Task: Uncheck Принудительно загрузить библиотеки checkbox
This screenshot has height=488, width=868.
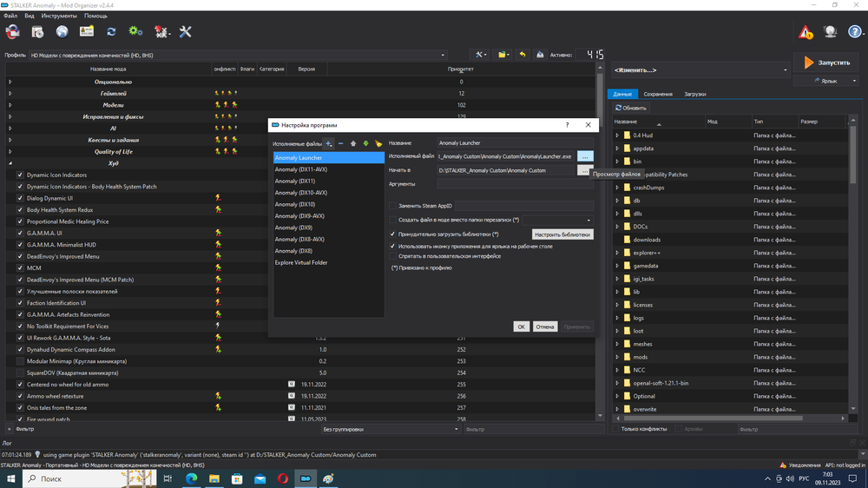Action: (x=392, y=234)
